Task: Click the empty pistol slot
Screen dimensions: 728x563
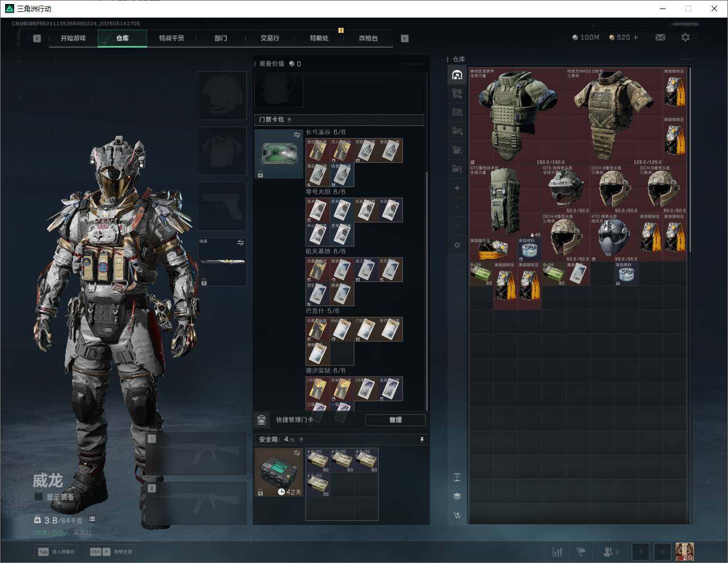Action: point(223,207)
